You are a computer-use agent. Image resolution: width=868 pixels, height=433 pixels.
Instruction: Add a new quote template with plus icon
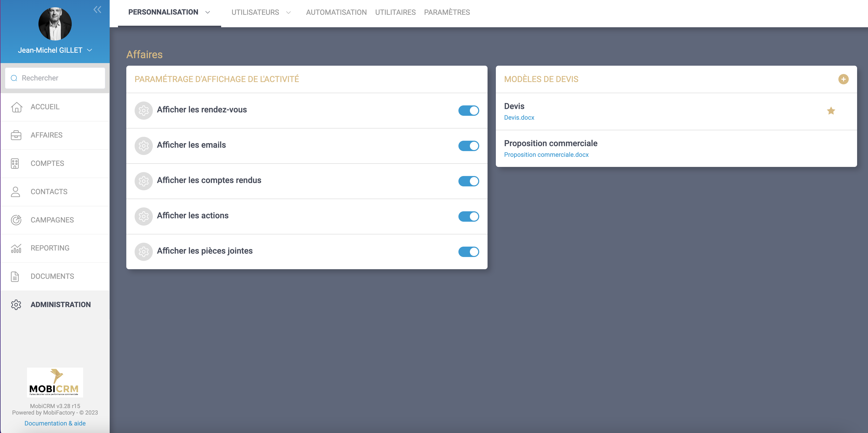tap(843, 79)
